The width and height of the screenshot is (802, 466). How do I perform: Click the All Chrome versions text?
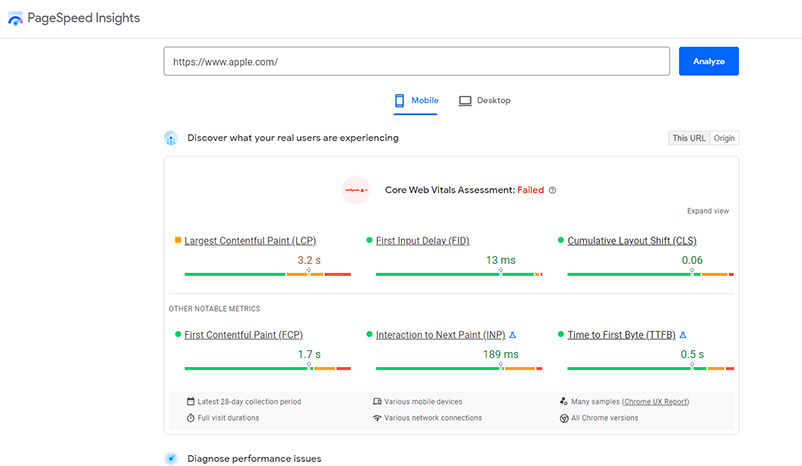pyautogui.click(x=605, y=418)
